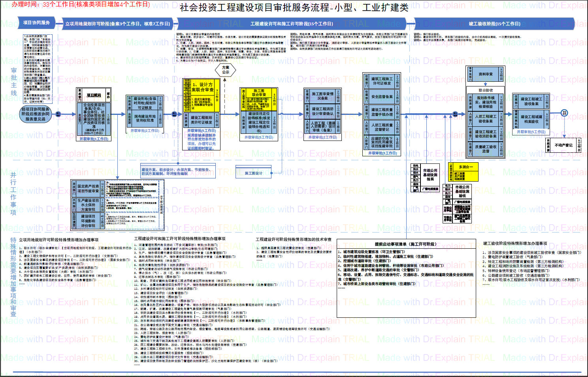Click 立项用地规划许可阶段特殊情形增加办理事项 heading
The image size is (588, 377).
(58, 240)
